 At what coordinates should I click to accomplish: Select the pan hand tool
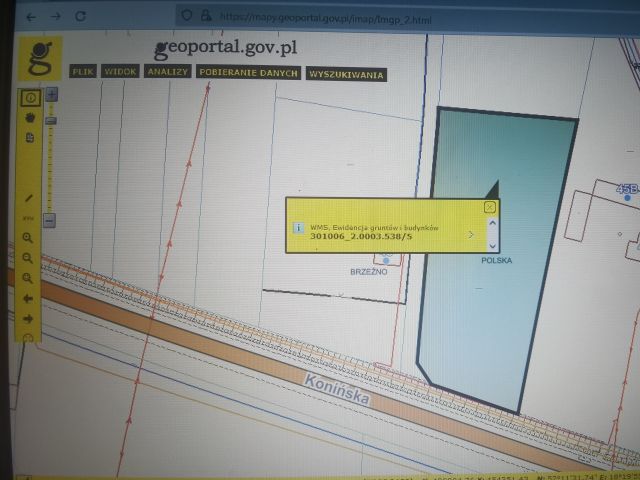[30, 118]
